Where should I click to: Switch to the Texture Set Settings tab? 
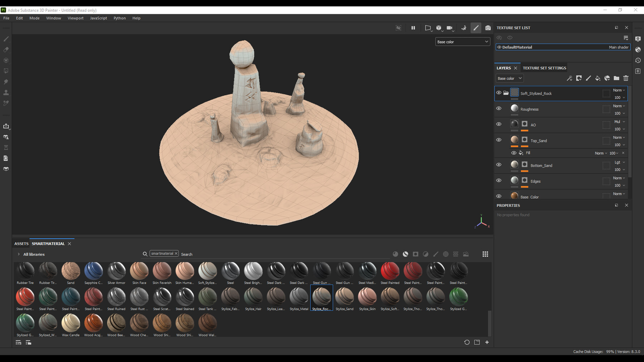pos(544,68)
